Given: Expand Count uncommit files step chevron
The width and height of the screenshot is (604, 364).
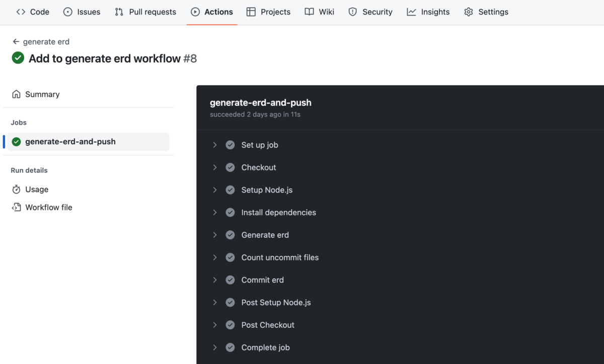Looking at the screenshot, I should (215, 257).
